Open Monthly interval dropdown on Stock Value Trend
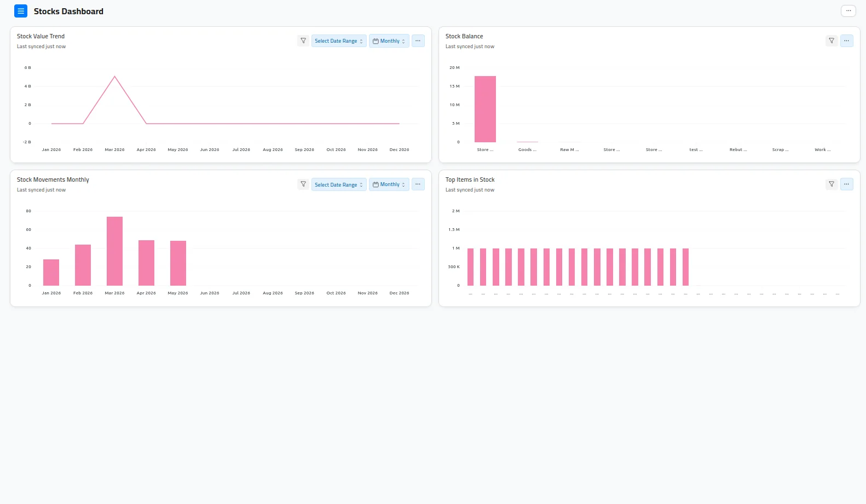Screen dimensions: 866x504 (389, 41)
